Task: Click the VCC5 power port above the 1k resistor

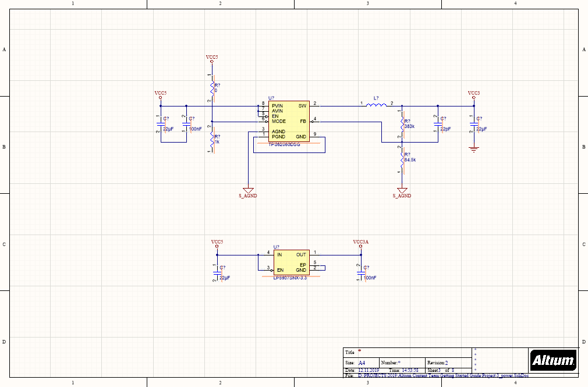Action: point(211,58)
